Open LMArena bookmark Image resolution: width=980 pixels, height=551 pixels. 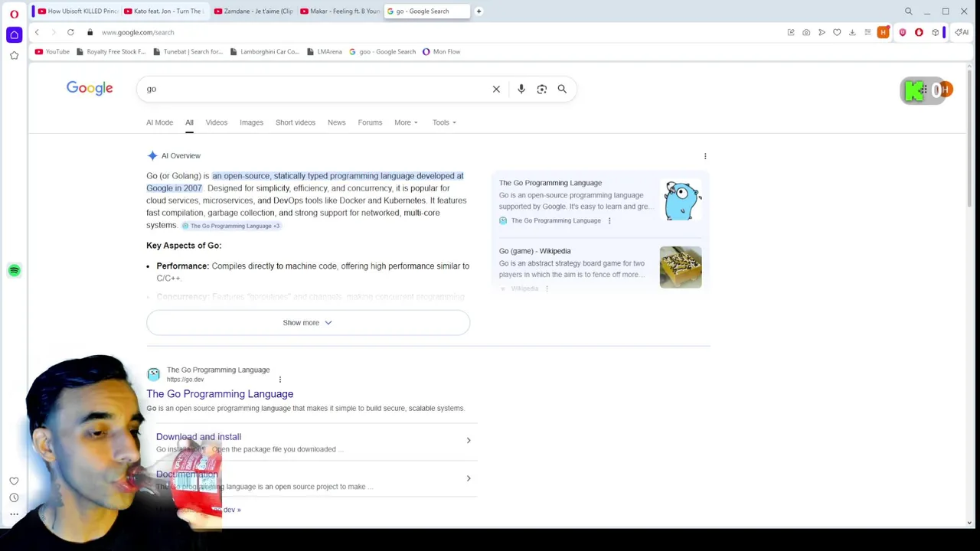click(x=325, y=51)
